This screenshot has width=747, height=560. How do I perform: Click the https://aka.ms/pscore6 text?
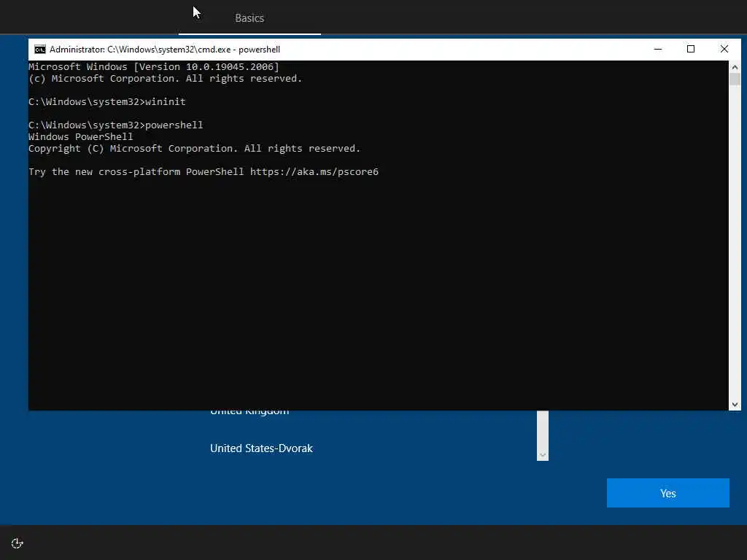(x=314, y=171)
